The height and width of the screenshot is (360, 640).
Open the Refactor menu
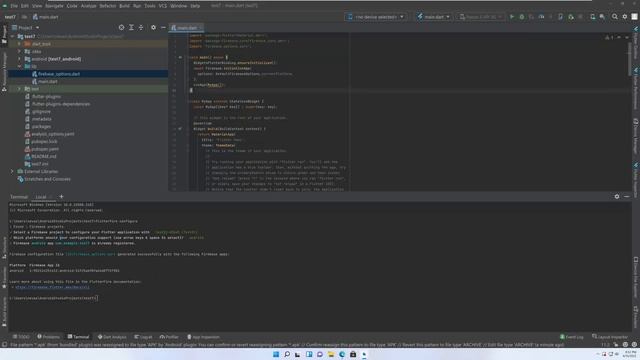[108, 6]
